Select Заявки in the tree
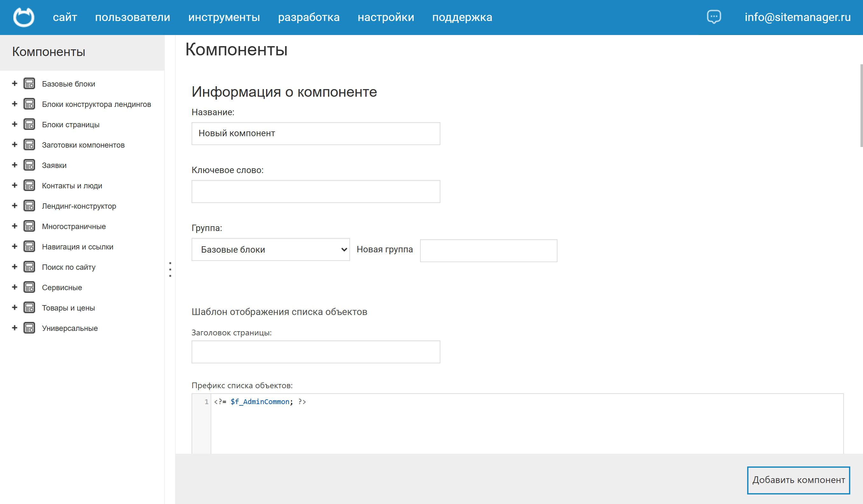863x504 pixels. (x=54, y=165)
